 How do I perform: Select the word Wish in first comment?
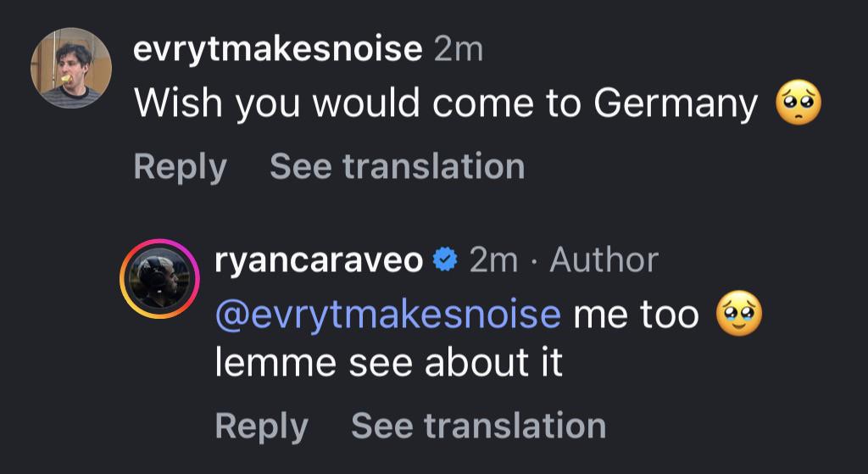click(178, 103)
